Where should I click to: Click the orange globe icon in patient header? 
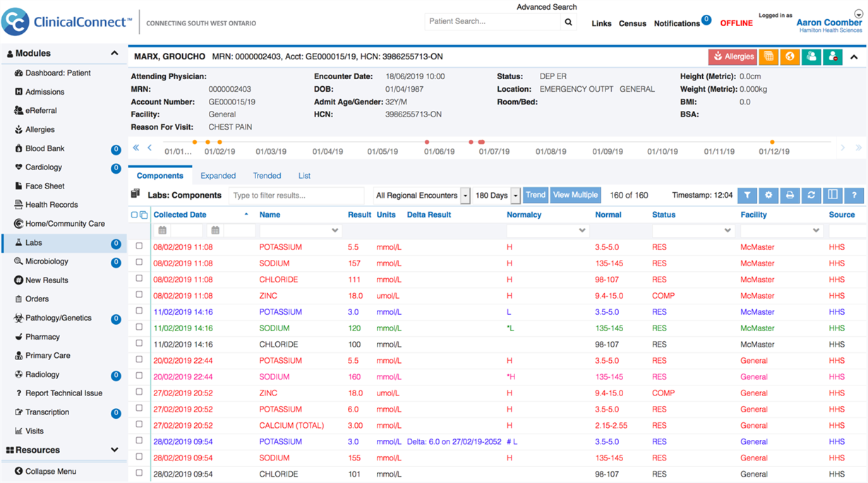[x=790, y=56]
